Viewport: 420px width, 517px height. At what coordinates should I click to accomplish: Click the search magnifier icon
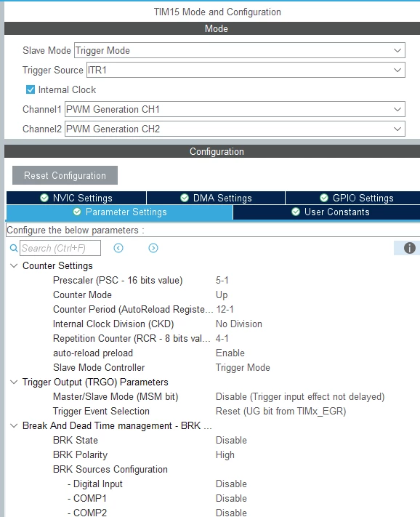pos(14,248)
